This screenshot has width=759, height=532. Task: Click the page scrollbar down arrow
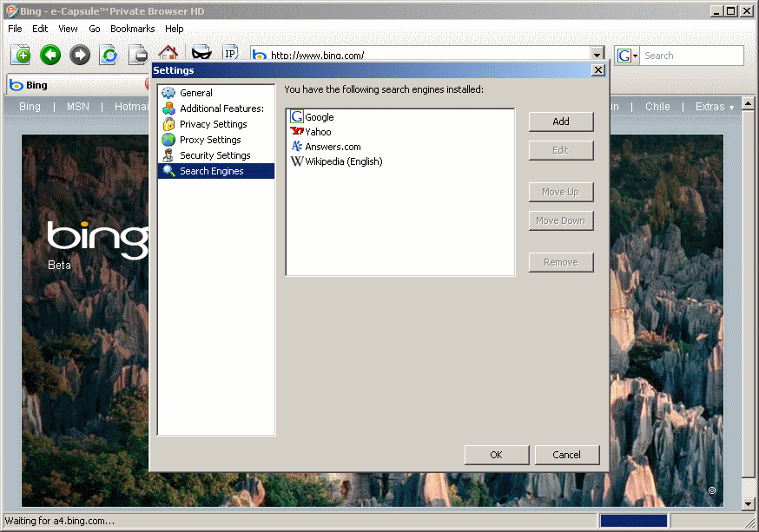coord(748,504)
